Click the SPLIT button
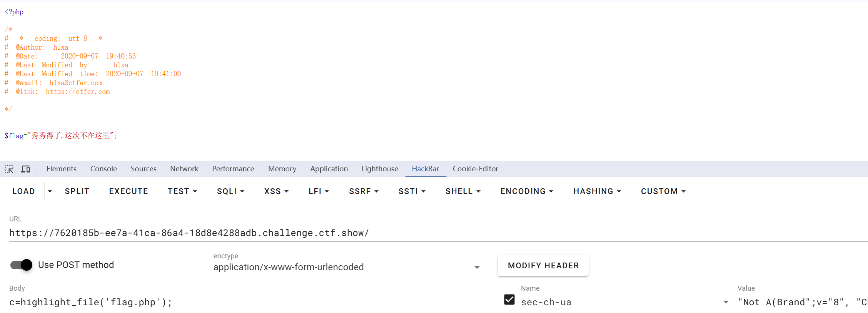This screenshot has height=313, width=868. point(77,191)
